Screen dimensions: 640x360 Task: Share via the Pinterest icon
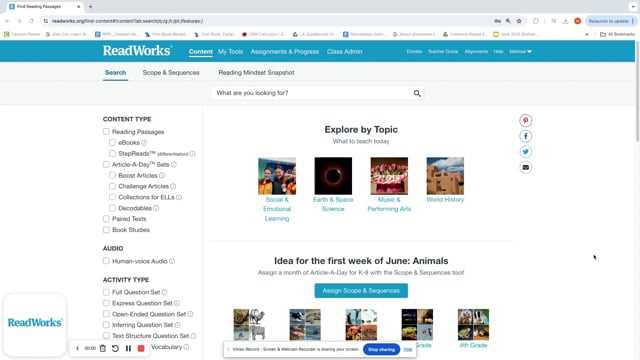tap(526, 120)
